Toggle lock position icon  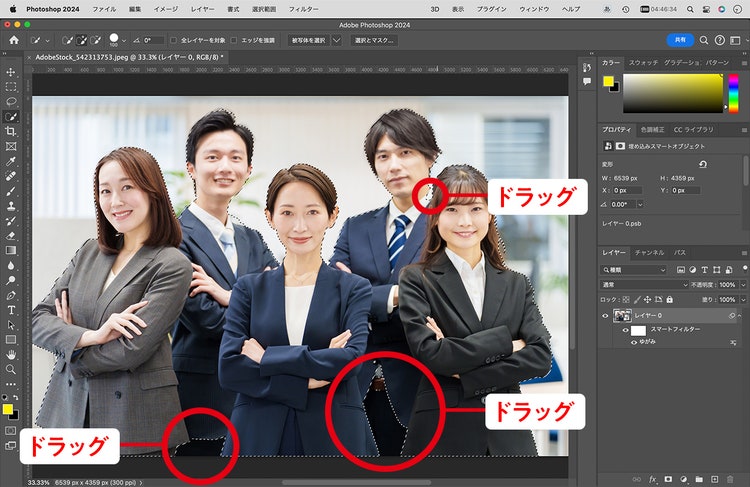[648, 299]
